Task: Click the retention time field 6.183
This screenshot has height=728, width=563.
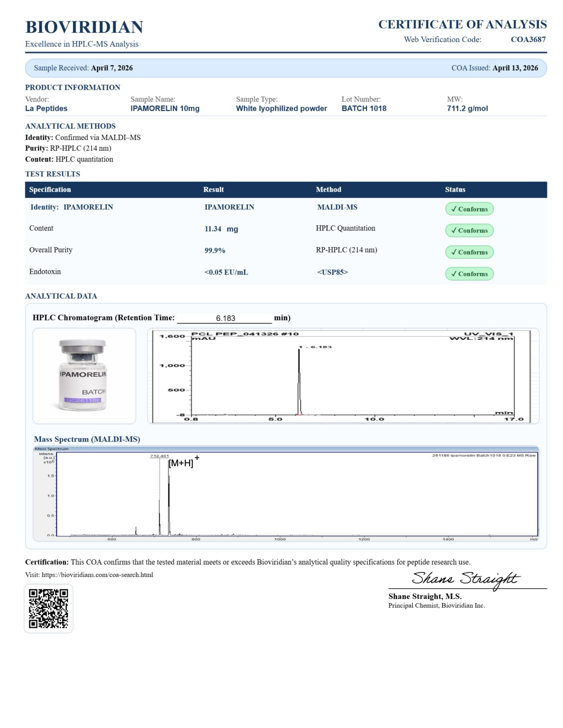Action: [224, 318]
